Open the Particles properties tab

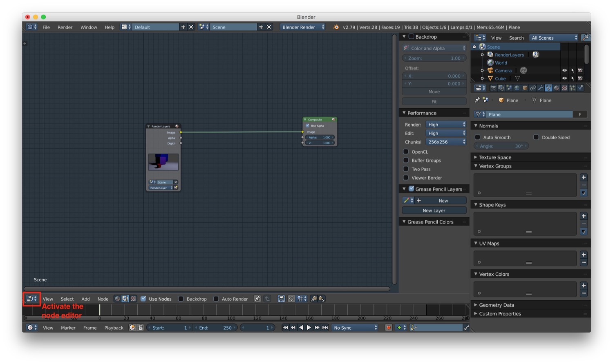tap(572, 88)
